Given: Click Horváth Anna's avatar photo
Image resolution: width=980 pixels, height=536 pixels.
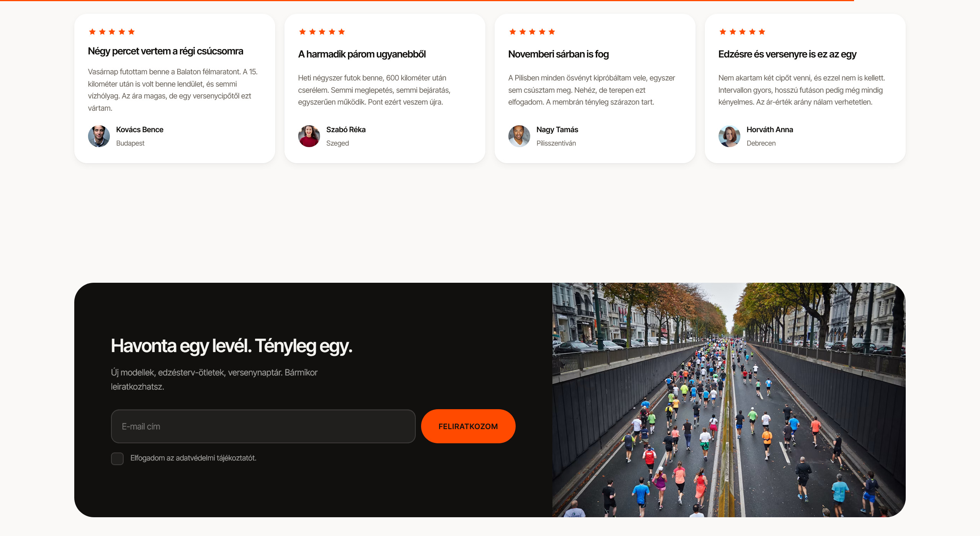Looking at the screenshot, I should pyautogui.click(x=729, y=136).
